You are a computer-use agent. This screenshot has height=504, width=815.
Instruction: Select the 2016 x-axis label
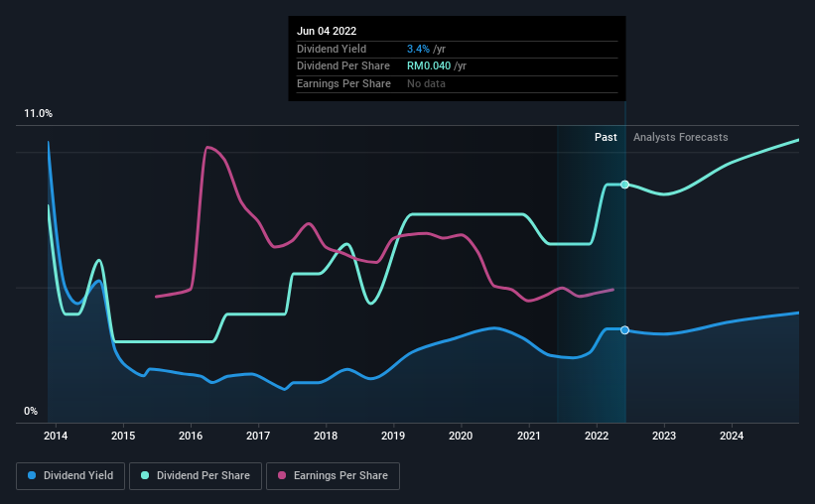191,436
